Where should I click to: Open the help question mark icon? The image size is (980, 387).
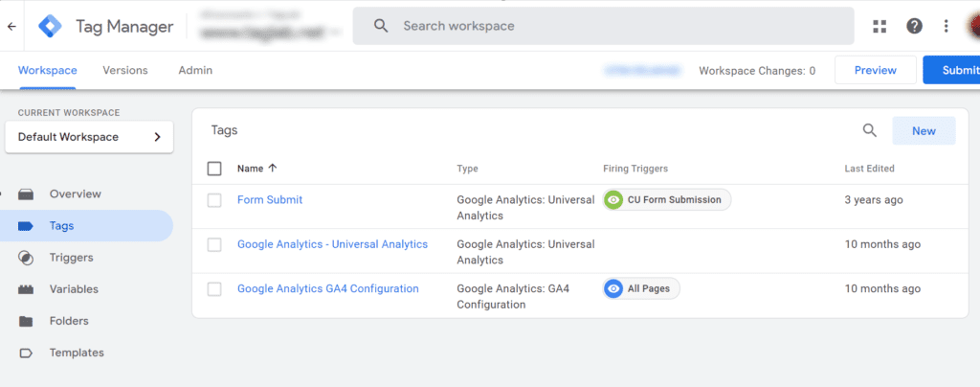(914, 26)
